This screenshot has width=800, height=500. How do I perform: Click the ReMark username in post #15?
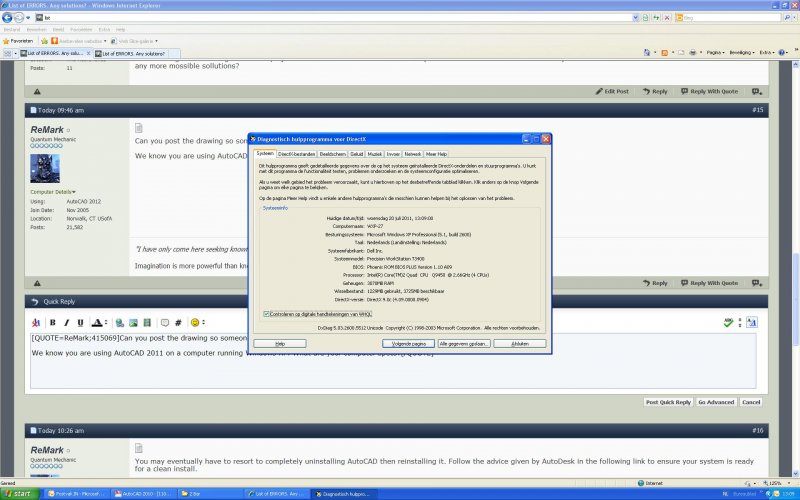pos(47,130)
